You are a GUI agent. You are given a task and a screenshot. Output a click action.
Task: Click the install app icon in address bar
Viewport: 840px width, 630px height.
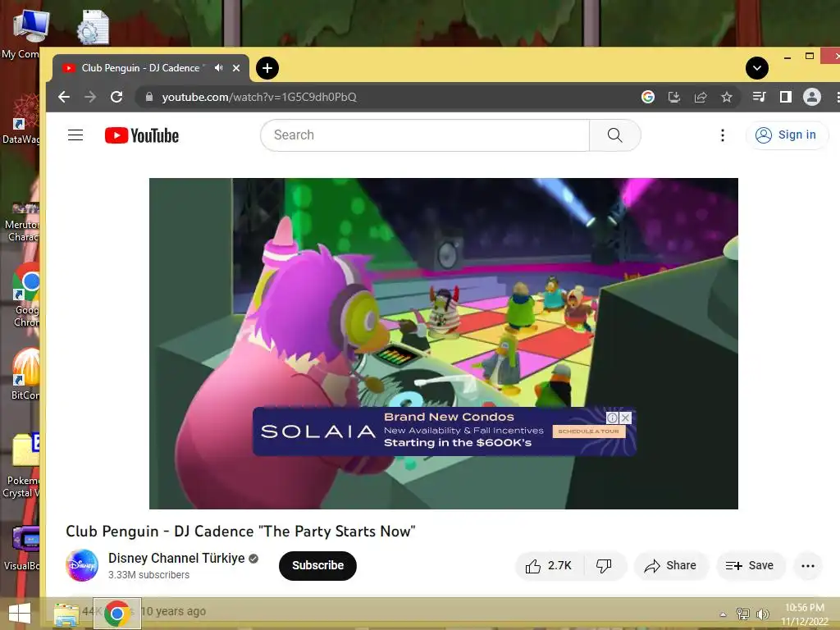pos(674,97)
